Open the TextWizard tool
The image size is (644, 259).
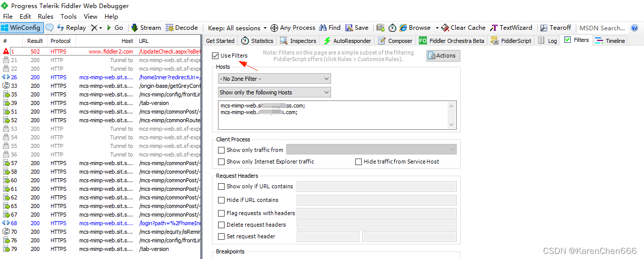(511, 28)
